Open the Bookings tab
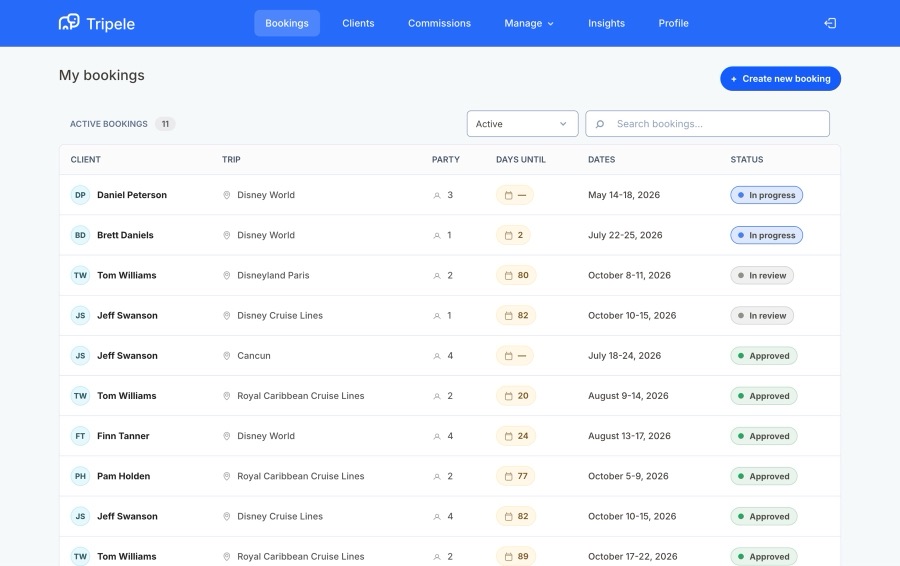900x566 pixels. 287,23
